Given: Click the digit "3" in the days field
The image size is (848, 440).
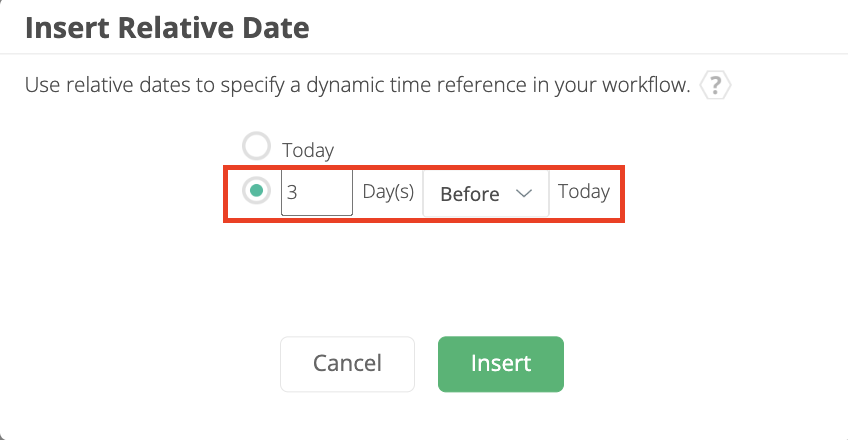Looking at the screenshot, I should tap(292, 193).
